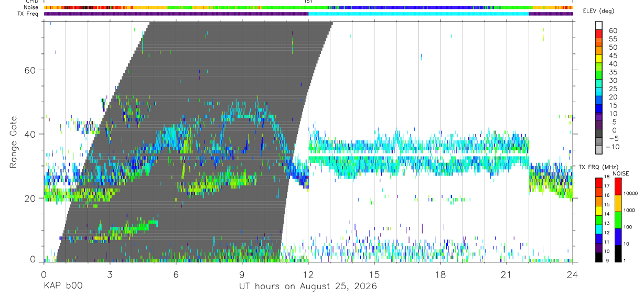The width and height of the screenshot is (644, 297).
Task: Click the "KAP b00" radar beam label
Action: [x=62, y=286]
